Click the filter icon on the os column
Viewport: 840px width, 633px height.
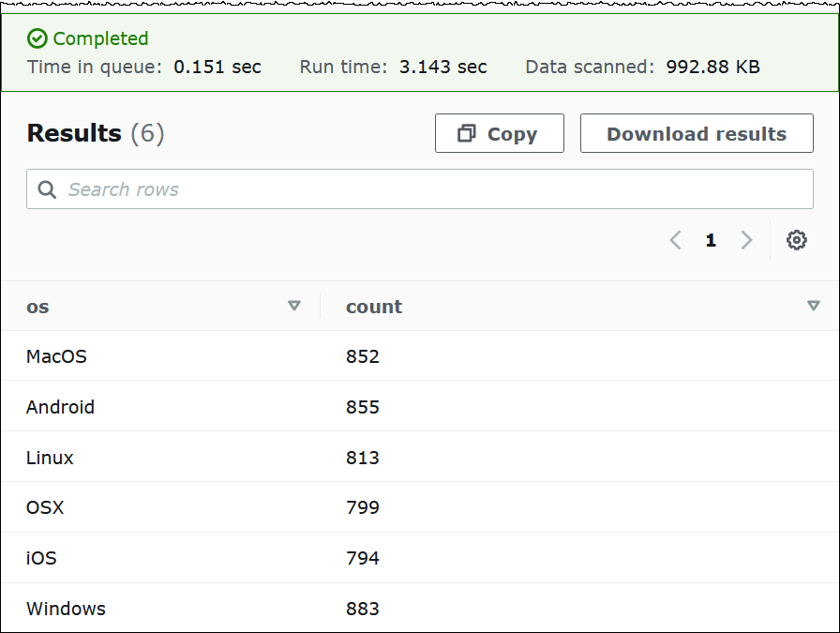294,306
